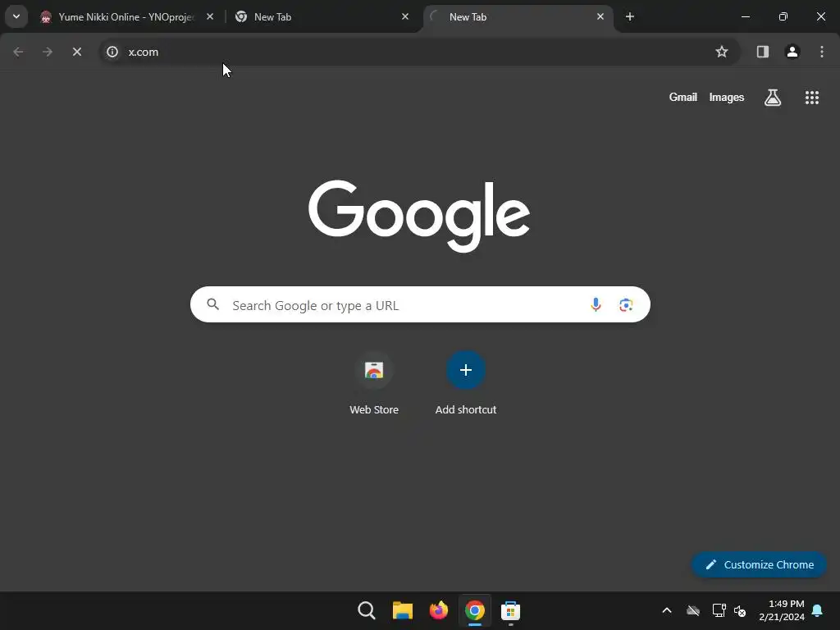Open Customize Chrome panel
Screen dimensions: 840x630
(x=759, y=564)
